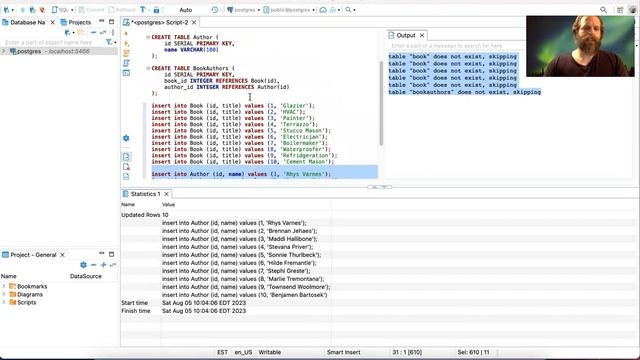Toggle link with editor in navigator

coord(103,32)
